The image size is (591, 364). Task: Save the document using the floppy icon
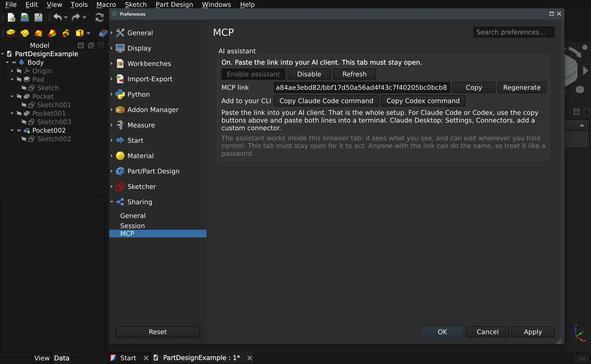click(x=38, y=17)
